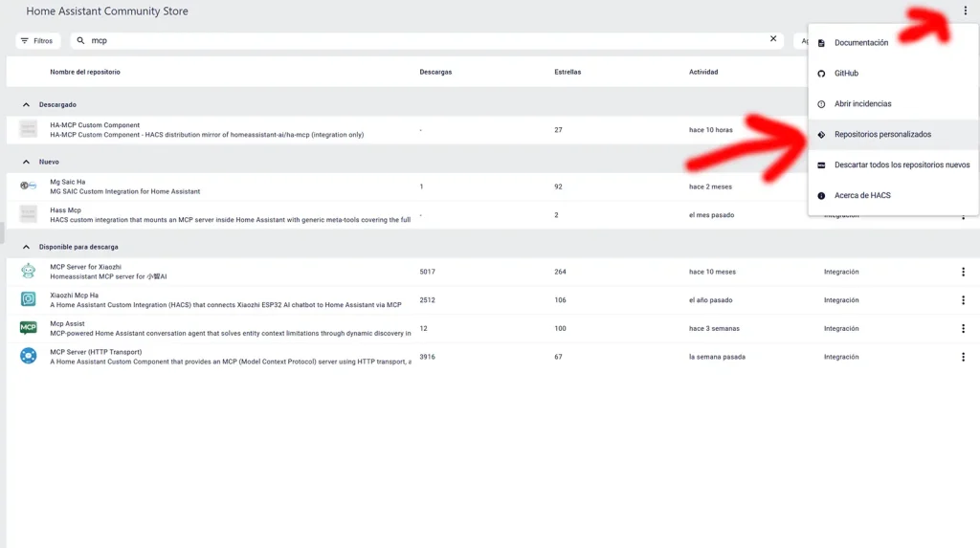Focus the search field containing mcp
This screenshot has height=548, width=980.
pos(428,40)
